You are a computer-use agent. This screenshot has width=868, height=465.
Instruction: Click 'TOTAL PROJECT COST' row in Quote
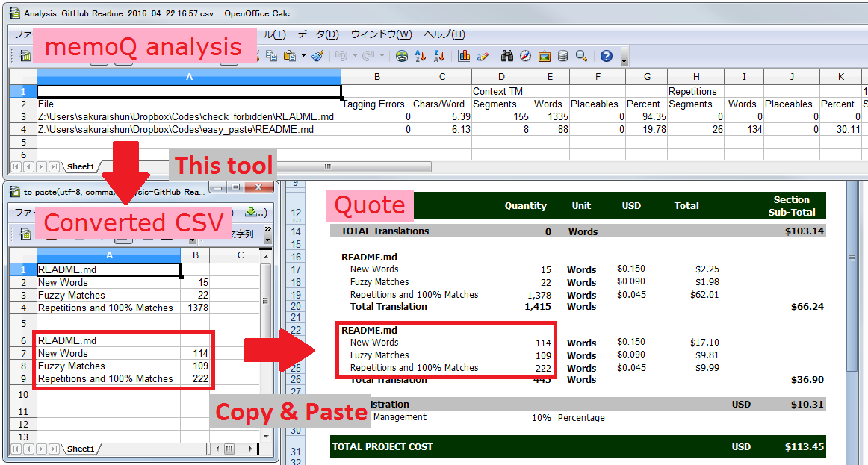click(x=578, y=447)
